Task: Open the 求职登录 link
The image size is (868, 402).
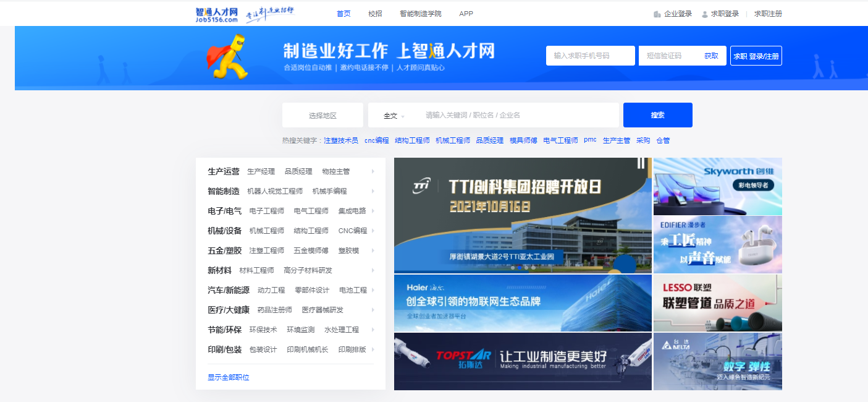Action: (720, 14)
